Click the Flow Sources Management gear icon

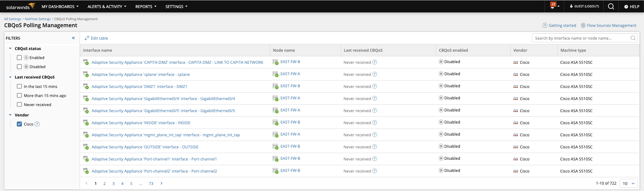click(x=583, y=26)
